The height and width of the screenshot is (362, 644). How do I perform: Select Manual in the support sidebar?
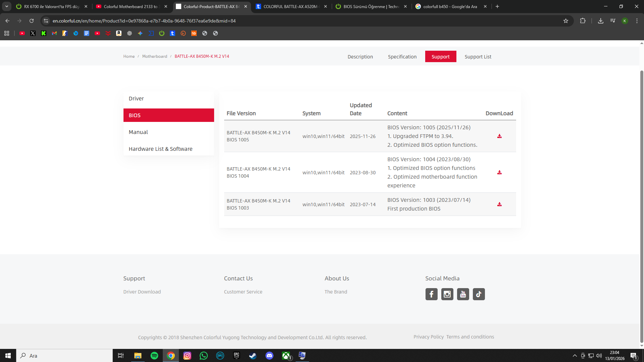[169, 132]
